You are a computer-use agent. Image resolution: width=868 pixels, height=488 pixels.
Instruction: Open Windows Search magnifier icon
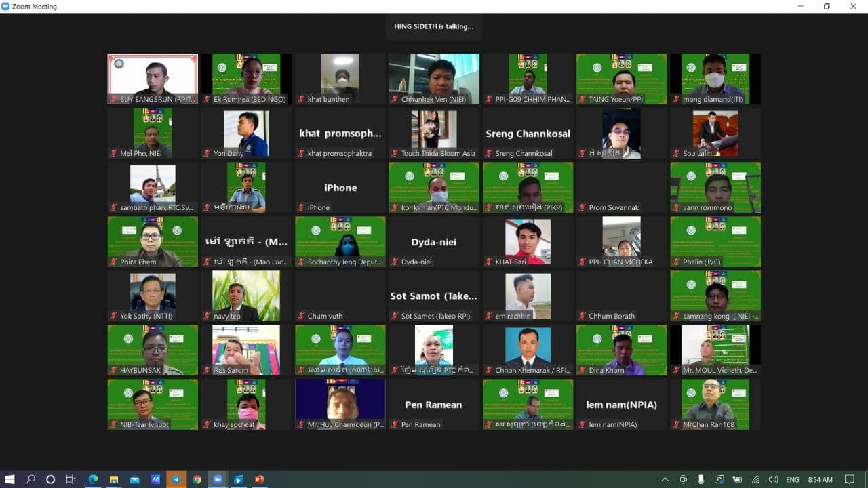pos(31,479)
